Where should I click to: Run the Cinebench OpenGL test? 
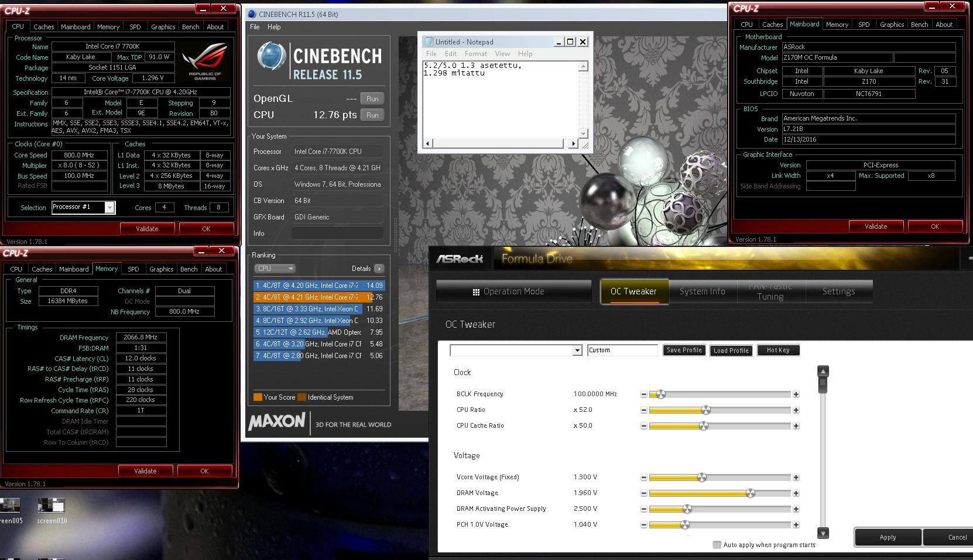[372, 99]
